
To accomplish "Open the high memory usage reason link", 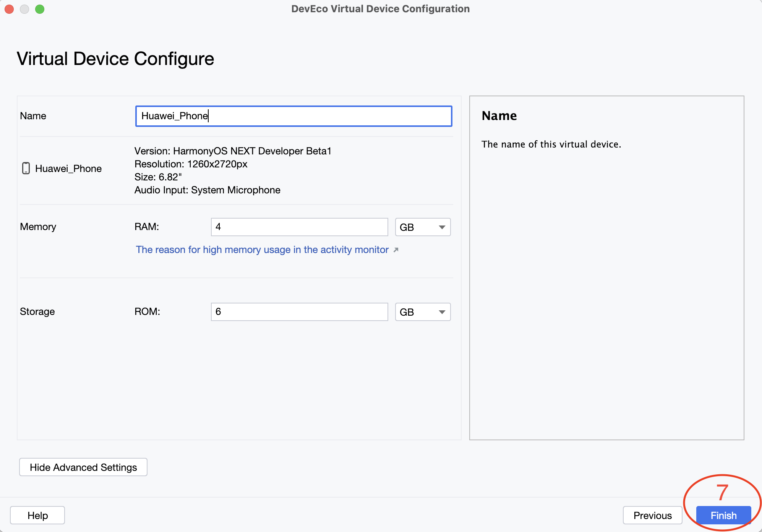I will pyautogui.click(x=262, y=250).
